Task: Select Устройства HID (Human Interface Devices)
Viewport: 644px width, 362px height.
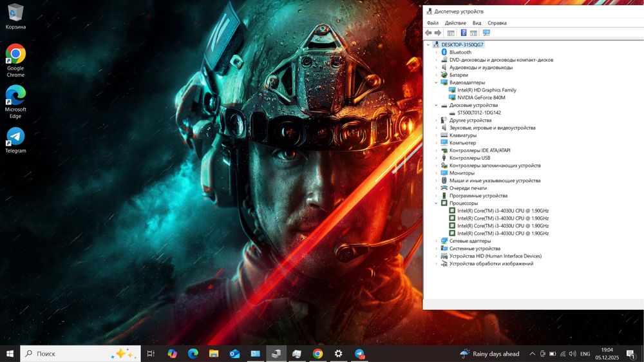Action: click(x=495, y=256)
